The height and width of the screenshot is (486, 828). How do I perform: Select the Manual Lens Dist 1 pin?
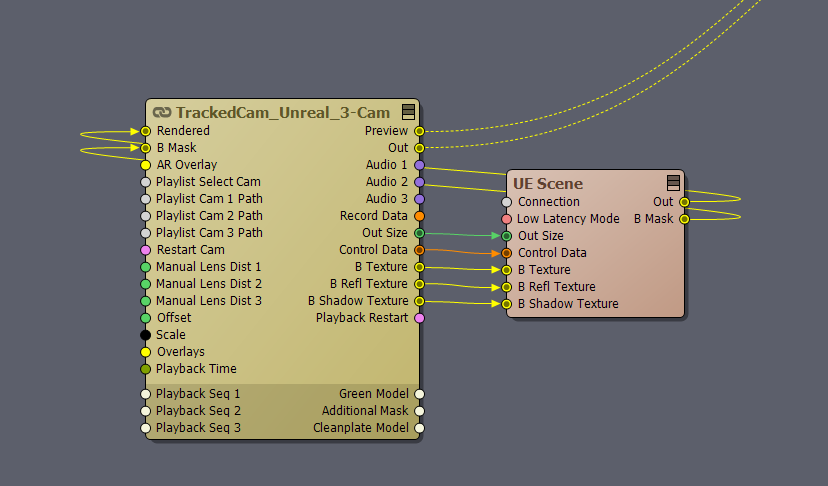(146, 267)
